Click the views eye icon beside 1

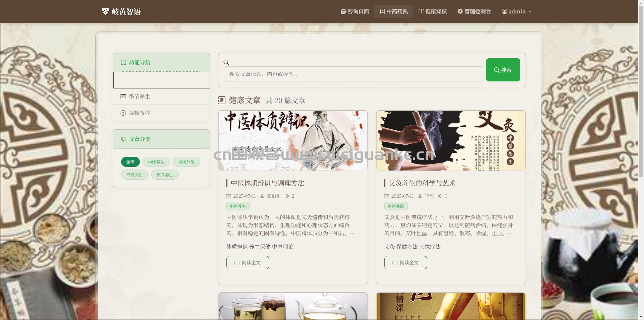tap(440, 196)
